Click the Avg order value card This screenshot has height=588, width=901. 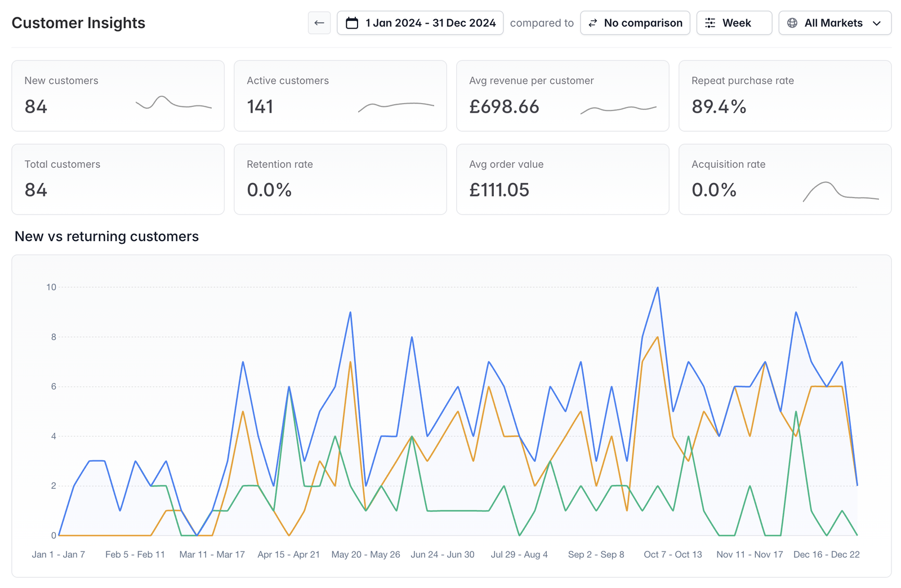click(x=563, y=179)
